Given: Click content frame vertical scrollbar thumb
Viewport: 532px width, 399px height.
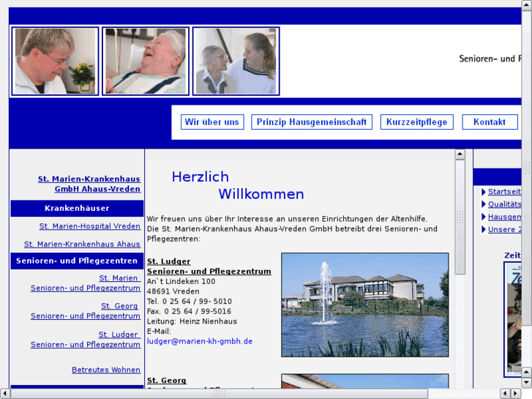Looking at the screenshot, I should (x=460, y=217).
